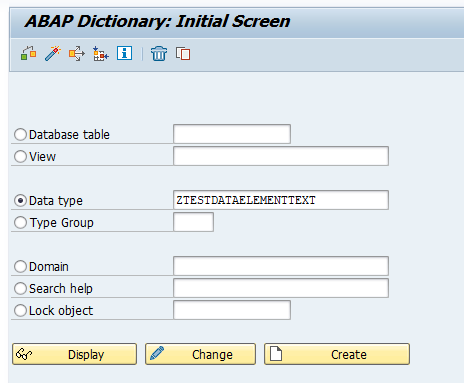Select the Lock object radio button
Viewport: 464px width, 383px height.
click(x=20, y=311)
